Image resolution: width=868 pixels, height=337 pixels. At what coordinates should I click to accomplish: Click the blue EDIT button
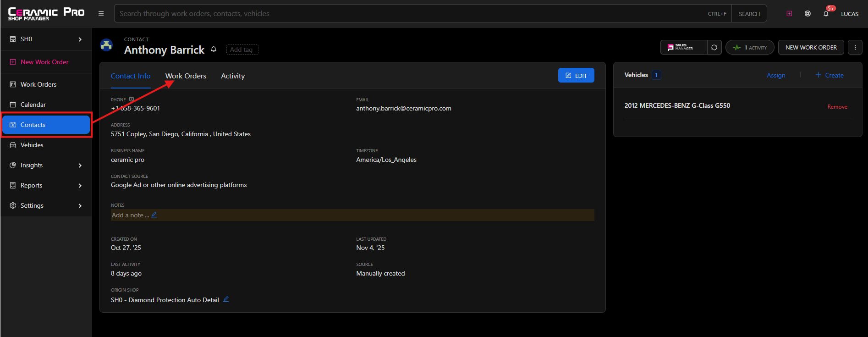point(576,75)
